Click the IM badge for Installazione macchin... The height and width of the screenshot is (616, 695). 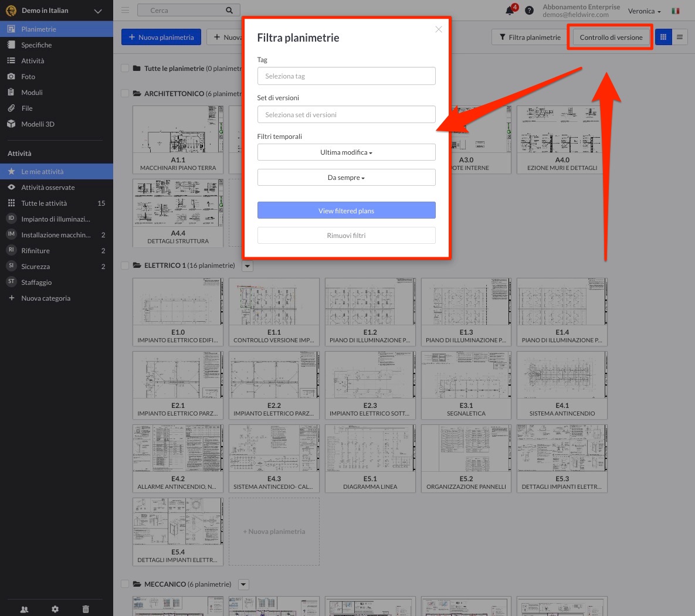pyautogui.click(x=12, y=234)
